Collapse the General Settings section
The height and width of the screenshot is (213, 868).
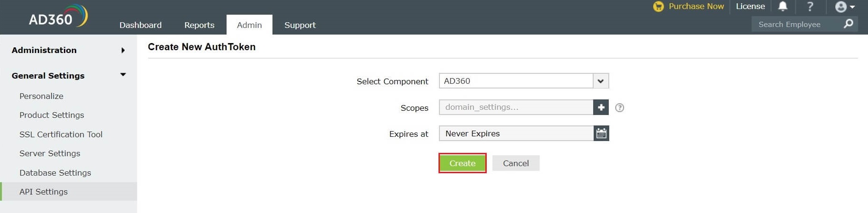tap(123, 75)
